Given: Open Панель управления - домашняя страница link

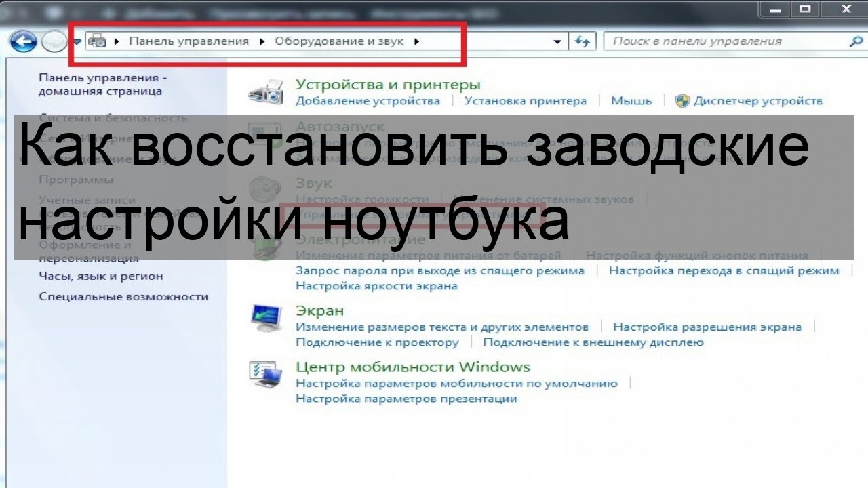Looking at the screenshot, I should pyautogui.click(x=103, y=85).
